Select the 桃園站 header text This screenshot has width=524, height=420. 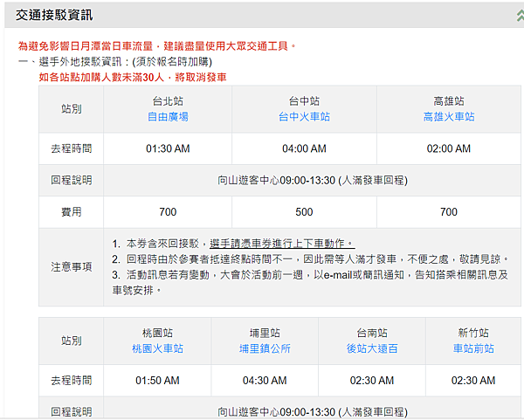pyautogui.click(x=157, y=333)
